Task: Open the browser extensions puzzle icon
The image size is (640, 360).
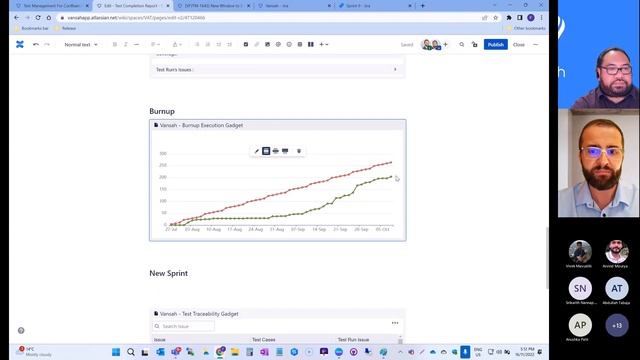Action: coord(509,18)
